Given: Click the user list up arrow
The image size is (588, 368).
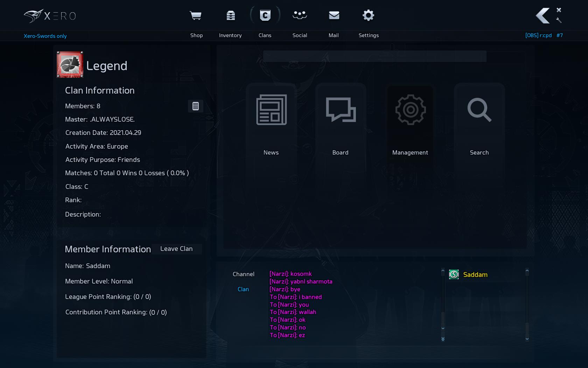Looking at the screenshot, I should coord(527,271).
